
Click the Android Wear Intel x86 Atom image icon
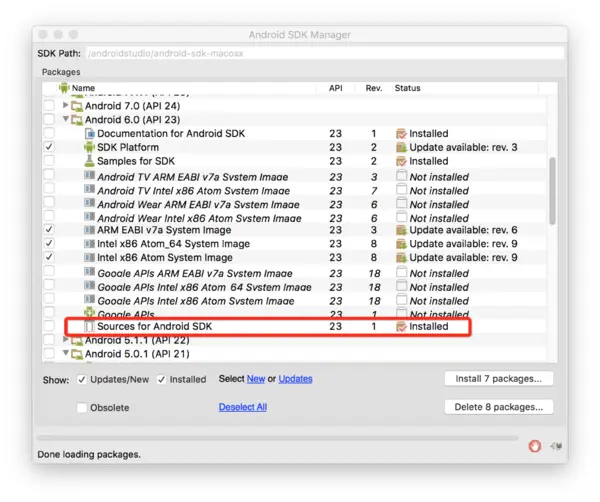click(x=89, y=217)
